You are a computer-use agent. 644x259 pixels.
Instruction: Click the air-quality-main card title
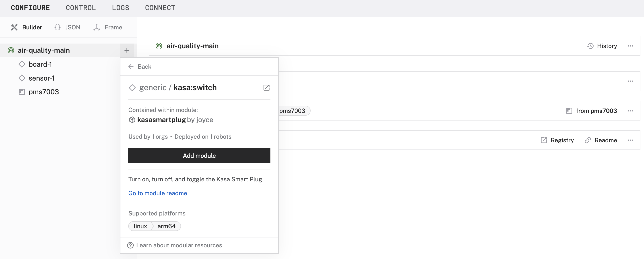(192, 46)
